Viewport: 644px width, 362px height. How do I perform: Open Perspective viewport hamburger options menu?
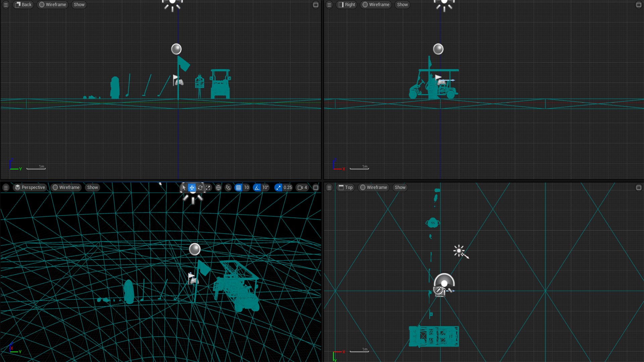click(6, 188)
